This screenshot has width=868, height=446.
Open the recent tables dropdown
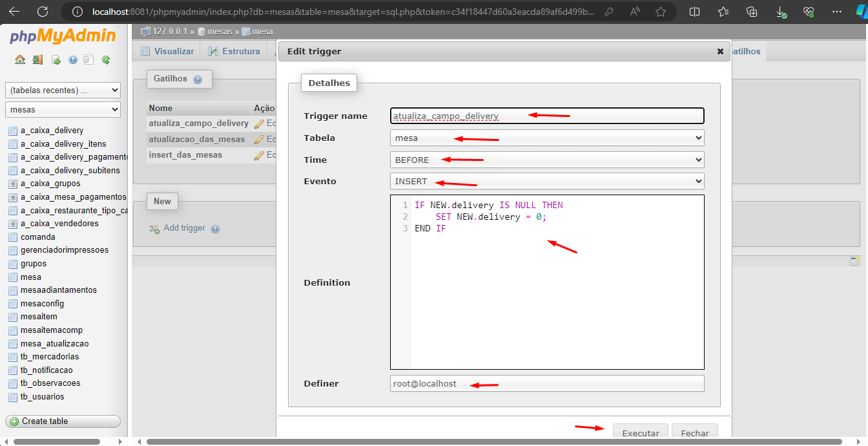[x=63, y=90]
